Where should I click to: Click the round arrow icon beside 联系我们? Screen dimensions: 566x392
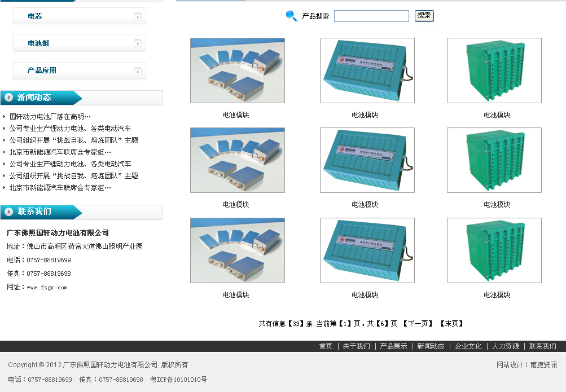9,212
